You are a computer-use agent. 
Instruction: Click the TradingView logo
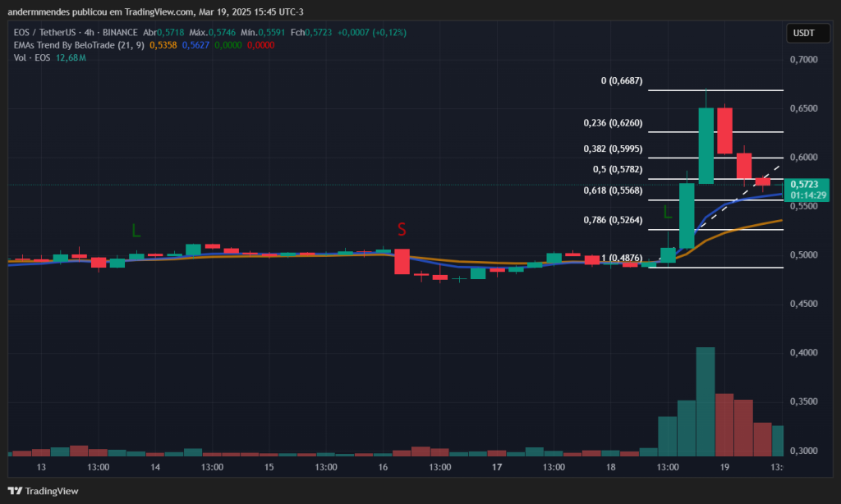(x=43, y=491)
